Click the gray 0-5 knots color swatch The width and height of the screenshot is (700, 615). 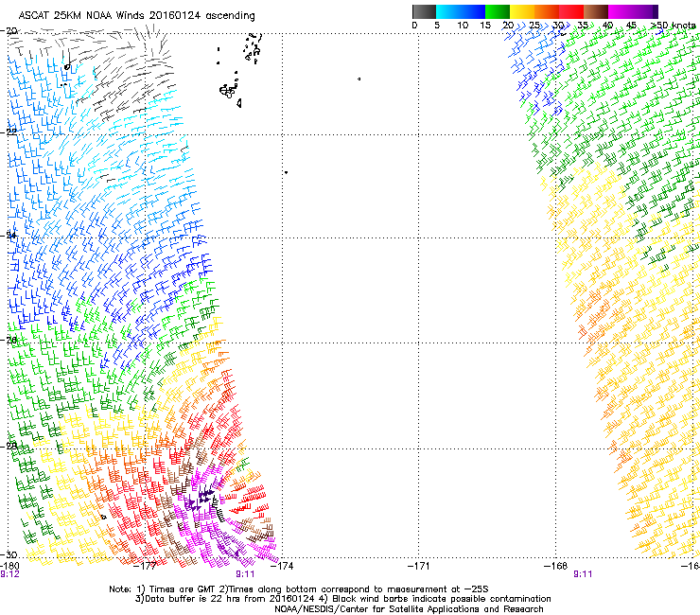(424, 11)
